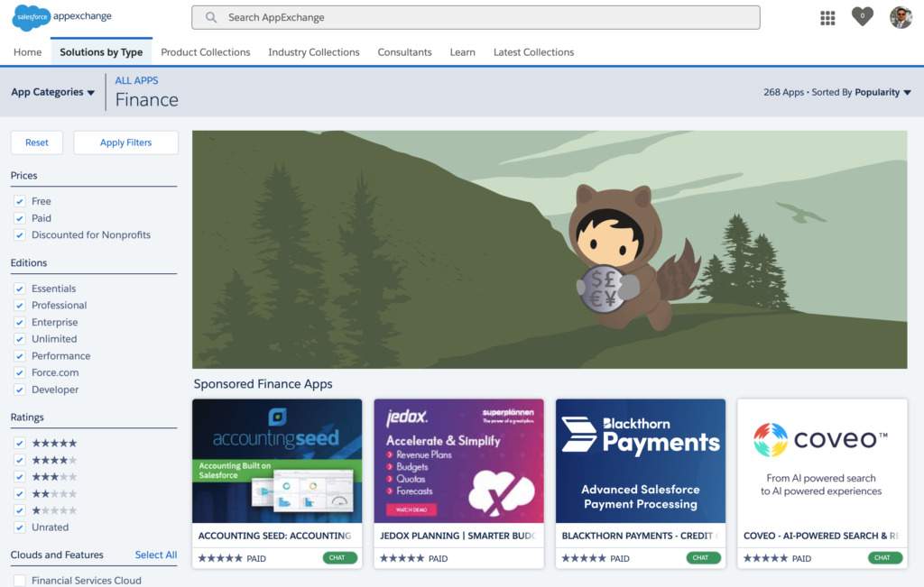Start chat with Blackthorn Payments
Screen dimensions: 924x587
[703, 557]
